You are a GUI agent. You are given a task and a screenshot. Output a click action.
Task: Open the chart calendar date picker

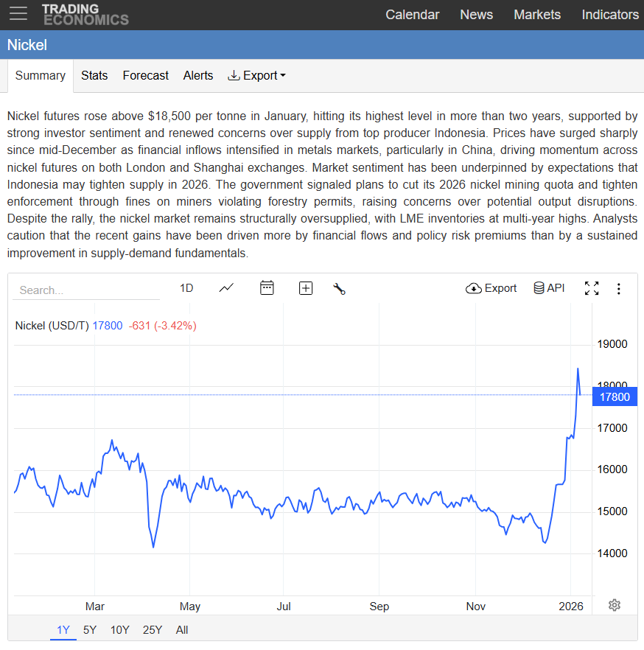[267, 288]
